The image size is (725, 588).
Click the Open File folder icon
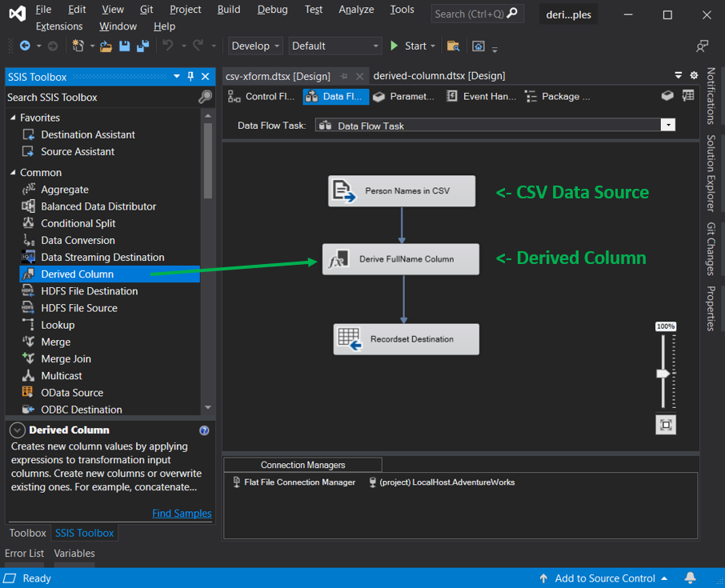pyautogui.click(x=106, y=46)
